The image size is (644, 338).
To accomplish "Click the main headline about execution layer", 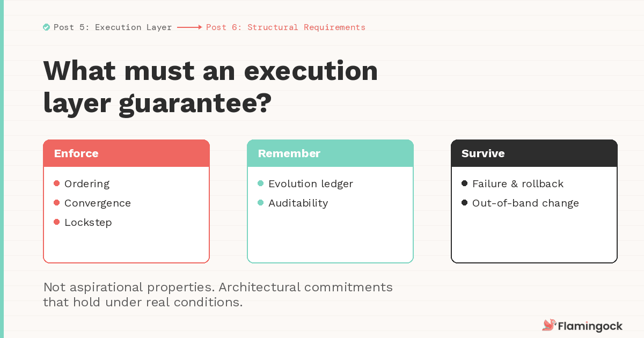I will (210, 87).
